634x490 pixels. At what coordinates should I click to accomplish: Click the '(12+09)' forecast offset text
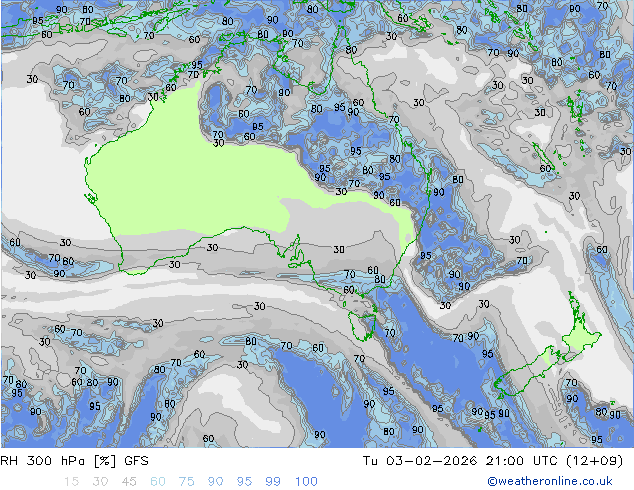[x=594, y=461]
